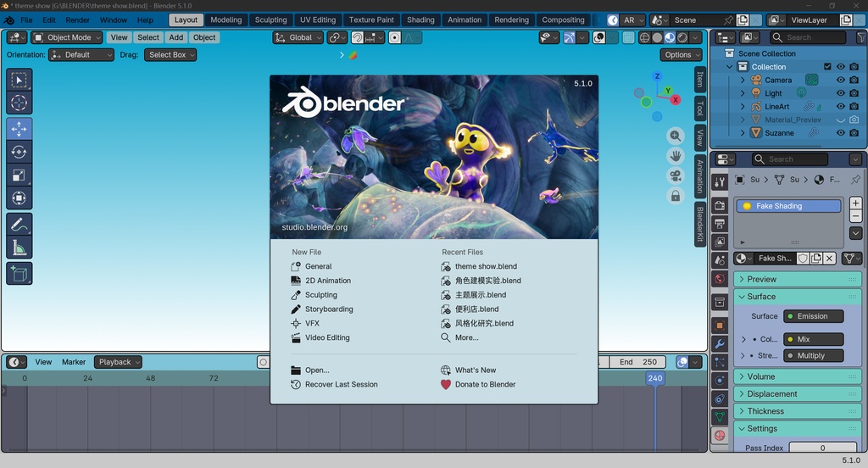Switch to the Shading workspace tab
The width and height of the screenshot is (868, 468).
(x=420, y=20)
